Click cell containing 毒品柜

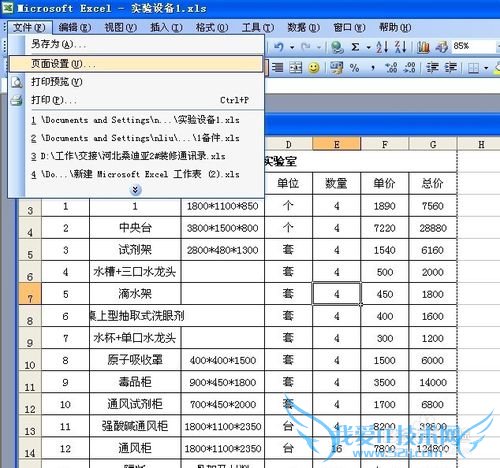[x=135, y=382]
